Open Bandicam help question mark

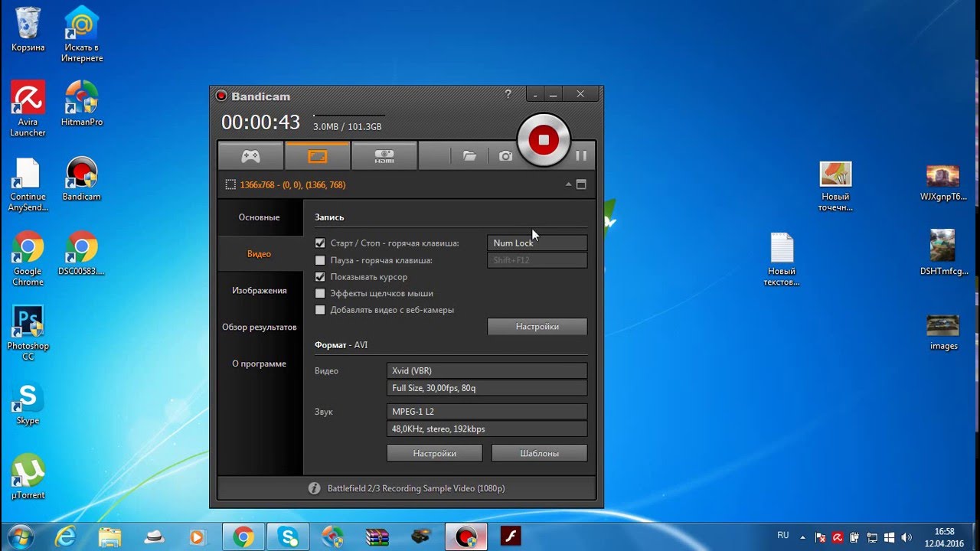[x=508, y=94]
